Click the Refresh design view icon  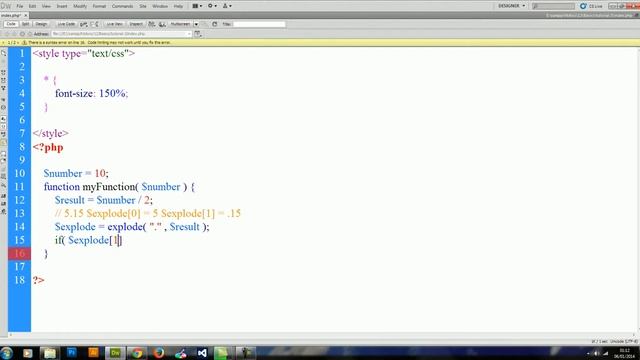pos(215,24)
